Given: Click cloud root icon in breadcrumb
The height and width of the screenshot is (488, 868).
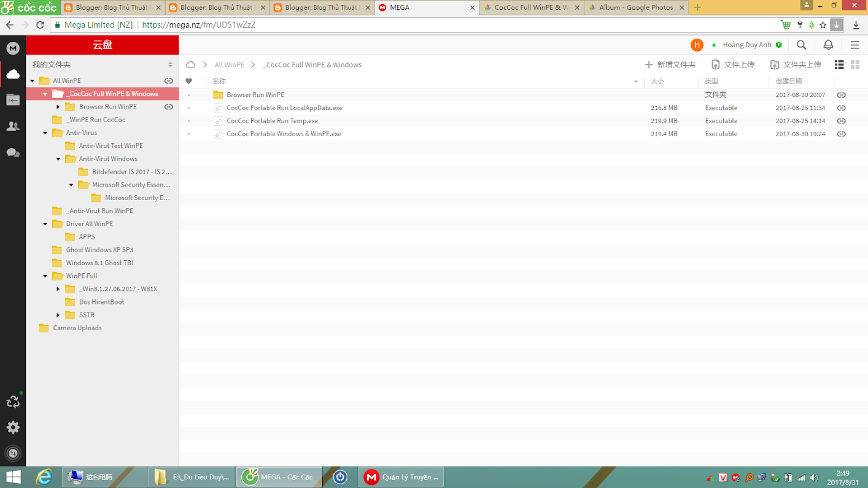Looking at the screenshot, I should pyautogui.click(x=190, y=64).
